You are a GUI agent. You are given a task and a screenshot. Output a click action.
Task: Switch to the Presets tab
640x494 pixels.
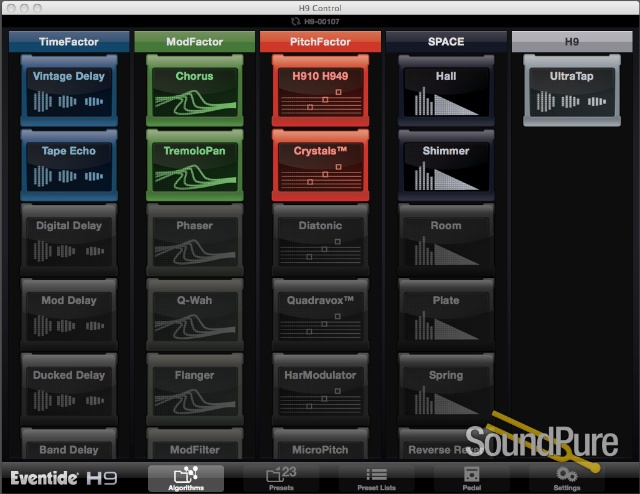click(x=281, y=478)
